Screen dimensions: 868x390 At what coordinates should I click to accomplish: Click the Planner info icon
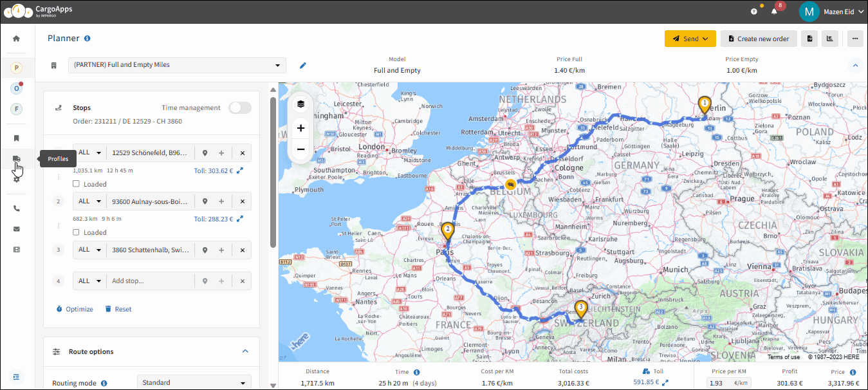(x=88, y=39)
